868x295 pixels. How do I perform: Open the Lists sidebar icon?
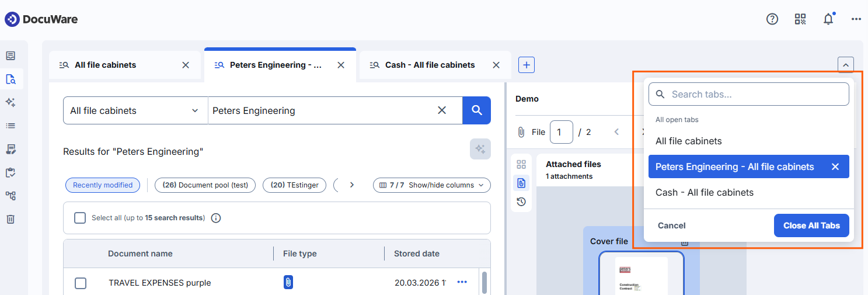(11, 126)
